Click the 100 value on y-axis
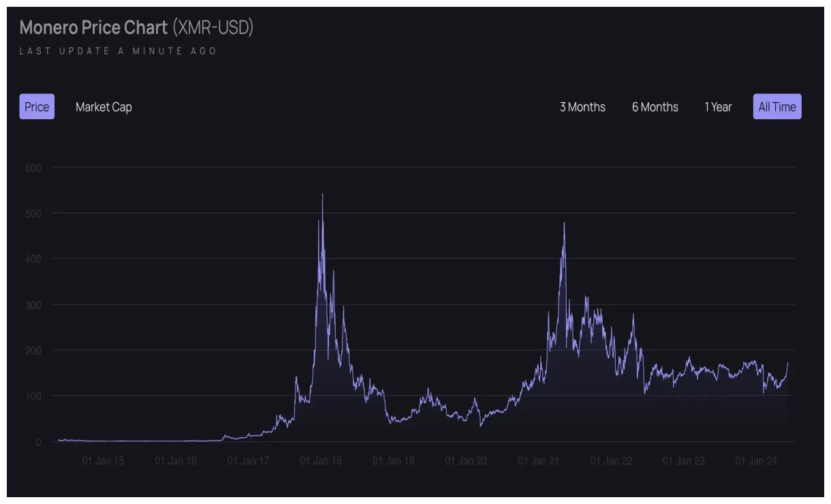This screenshot has height=504, width=831. pos(32,396)
